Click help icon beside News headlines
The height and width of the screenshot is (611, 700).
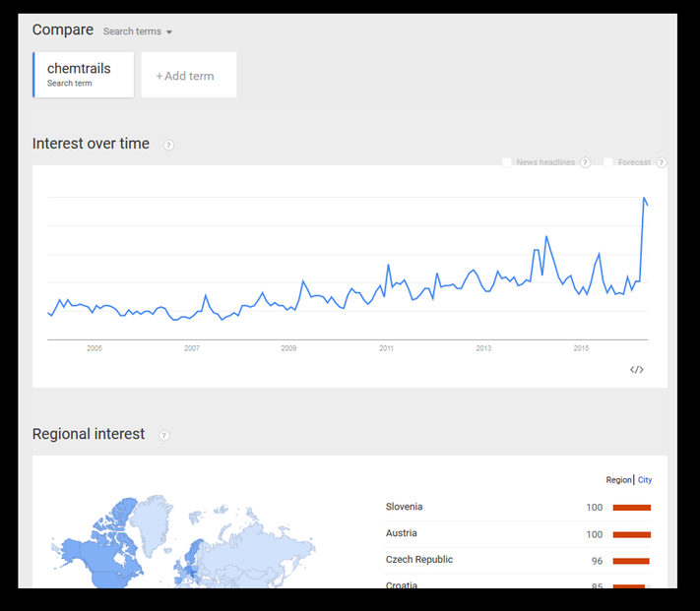(585, 162)
